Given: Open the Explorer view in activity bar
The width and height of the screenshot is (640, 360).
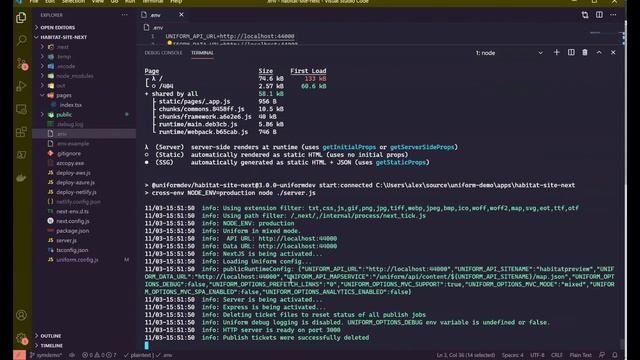Looking at the screenshot, I should coord(21,18).
